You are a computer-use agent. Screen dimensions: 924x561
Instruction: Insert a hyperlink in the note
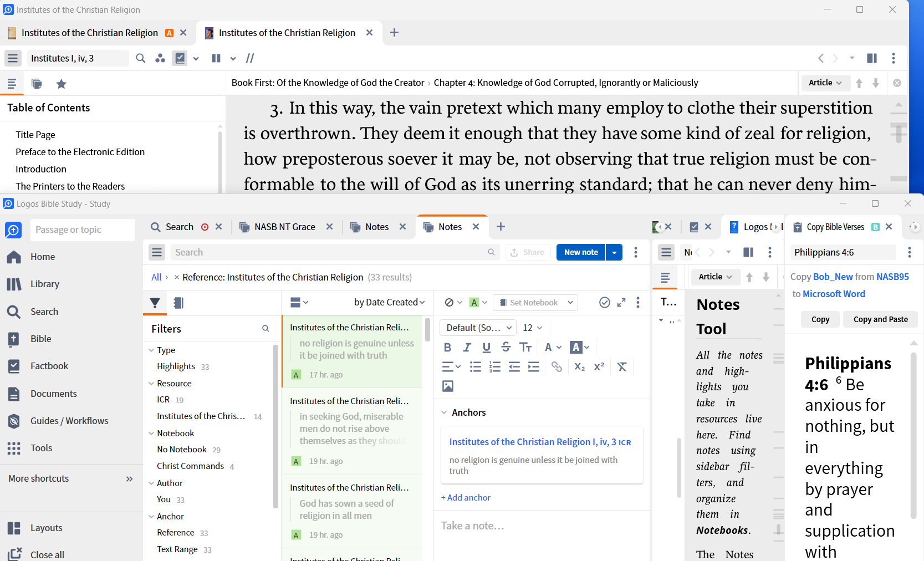[x=557, y=366]
